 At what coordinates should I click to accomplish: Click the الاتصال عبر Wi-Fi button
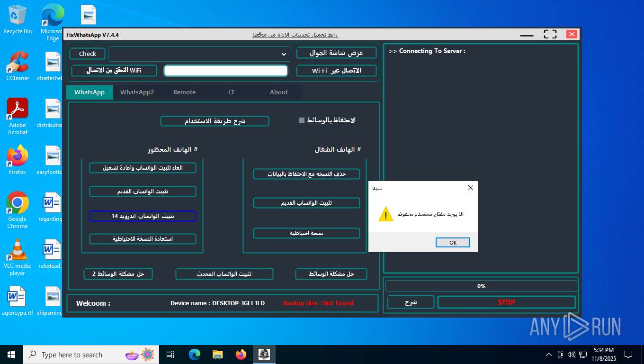[x=337, y=71]
